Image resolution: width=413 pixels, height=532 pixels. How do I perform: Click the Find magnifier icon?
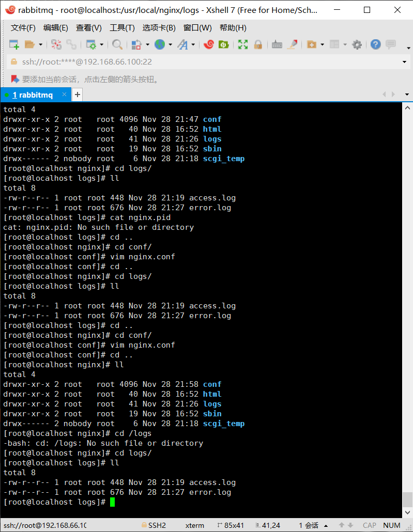[117, 44]
